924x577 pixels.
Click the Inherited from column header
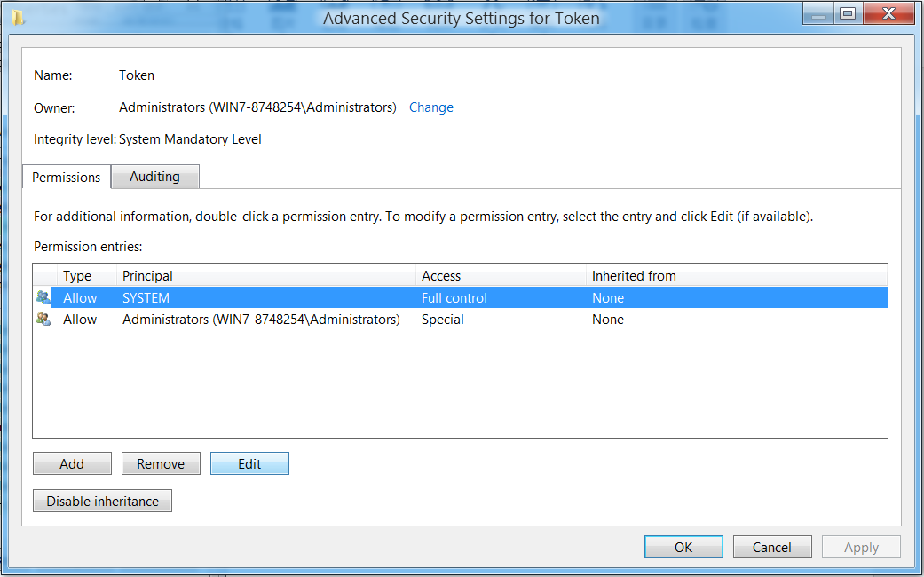(737, 276)
